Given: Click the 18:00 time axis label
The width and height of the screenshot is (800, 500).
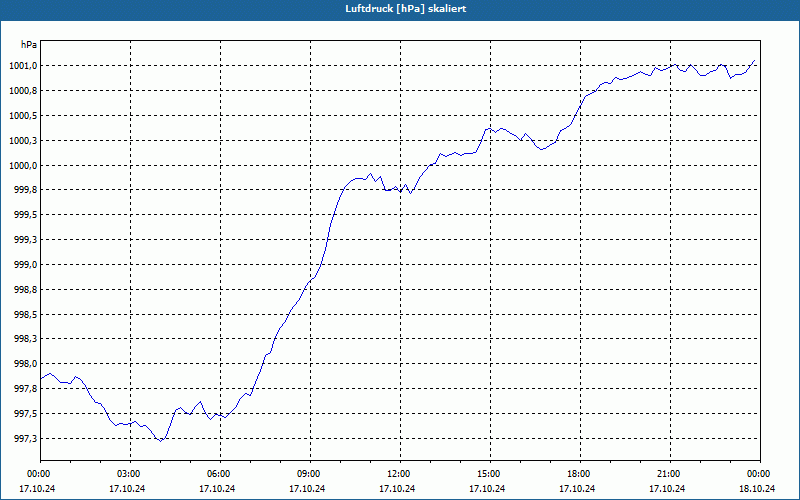Looking at the screenshot, I should pos(581,474).
